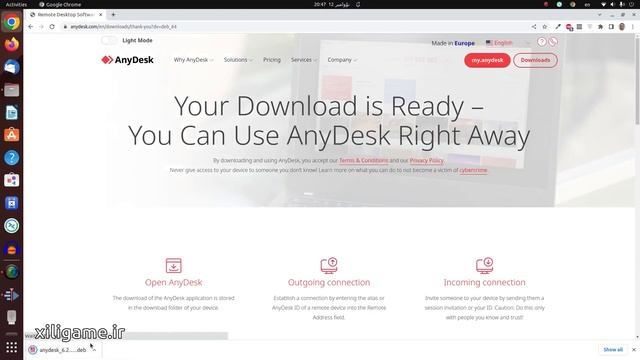Show Applications grid

click(x=11, y=347)
